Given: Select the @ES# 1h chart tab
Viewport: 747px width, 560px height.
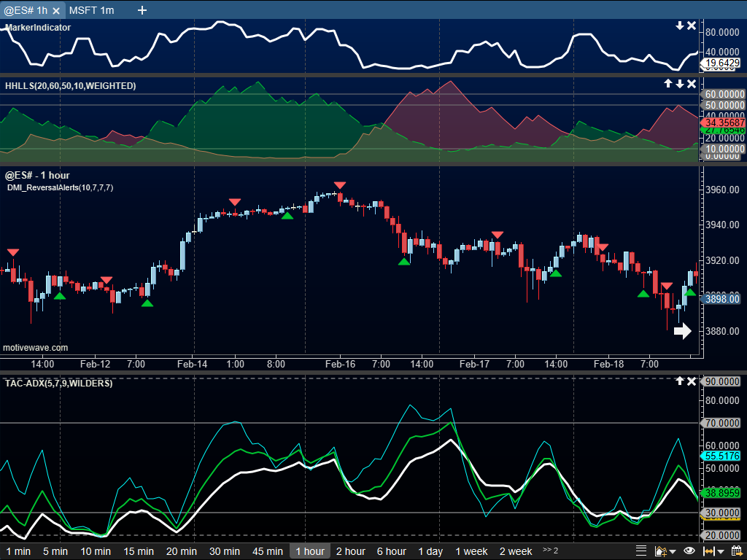Looking at the screenshot, I should pyautogui.click(x=26, y=10).
